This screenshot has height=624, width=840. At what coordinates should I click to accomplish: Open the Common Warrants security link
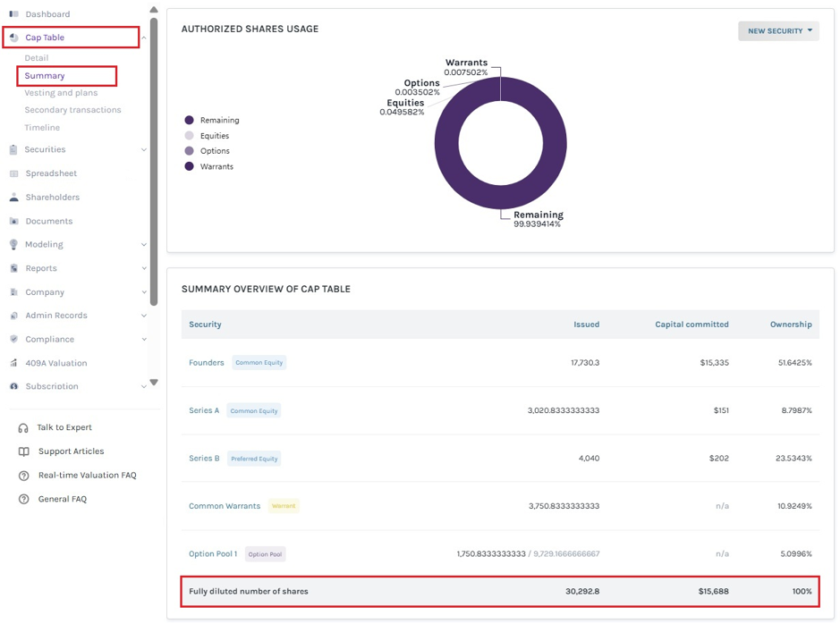(225, 506)
